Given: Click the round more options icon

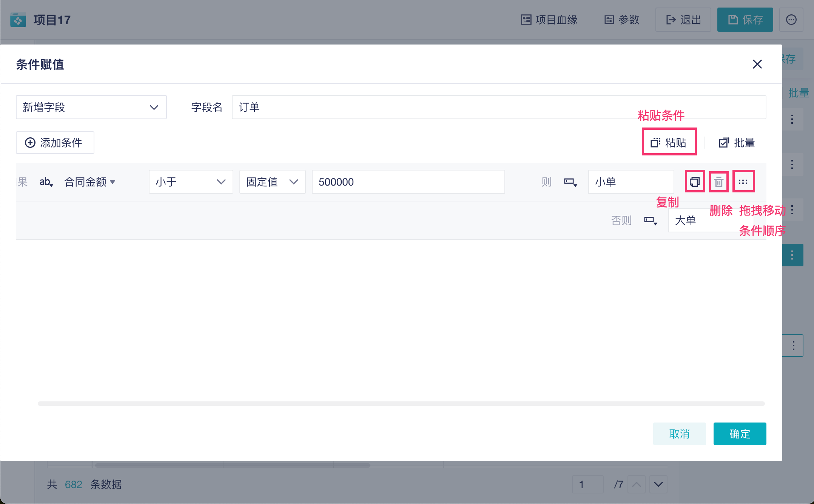Looking at the screenshot, I should pyautogui.click(x=791, y=20).
